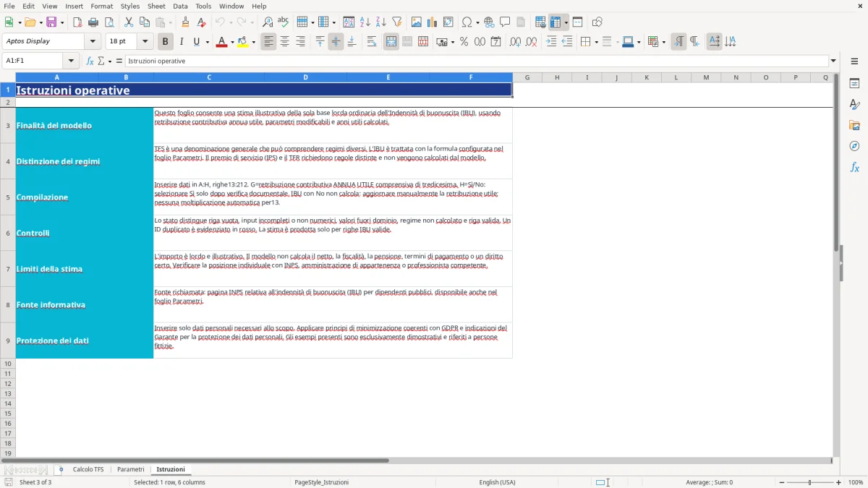This screenshot has height=488, width=868.
Task: Apply the yellow background color swatch
Action: pyautogui.click(x=242, y=42)
